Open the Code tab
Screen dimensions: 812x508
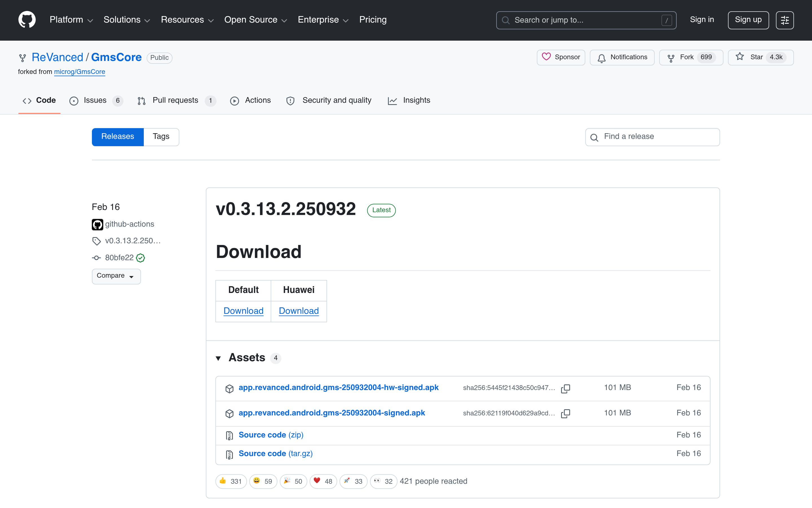[39, 100]
